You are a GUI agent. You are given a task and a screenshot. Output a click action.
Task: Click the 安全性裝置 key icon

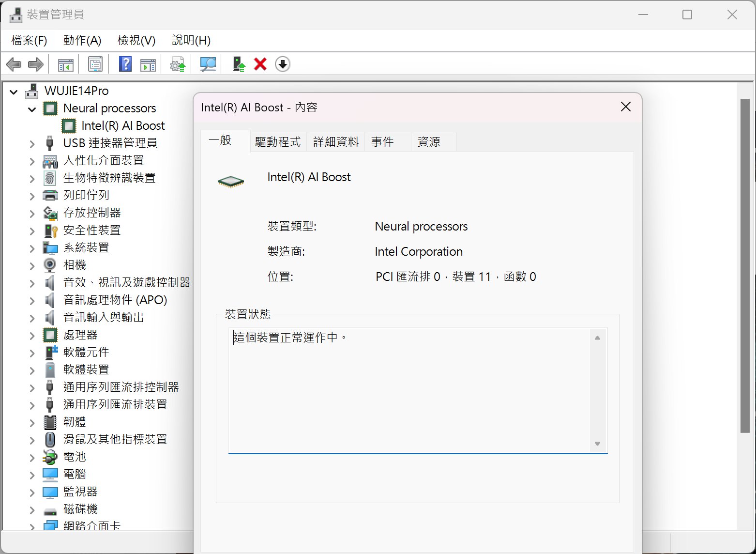click(x=50, y=231)
